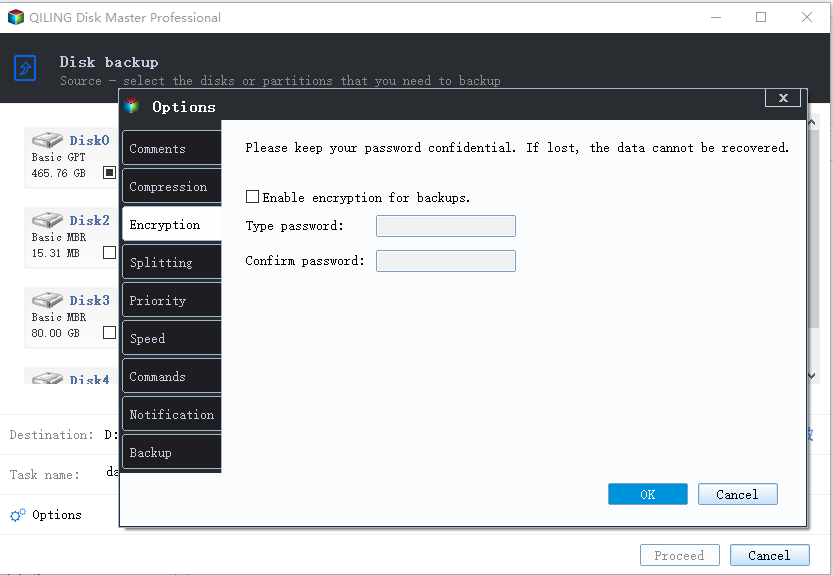The height and width of the screenshot is (575, 833).
Task: Select the Backup tab
Action: [172, 452]
